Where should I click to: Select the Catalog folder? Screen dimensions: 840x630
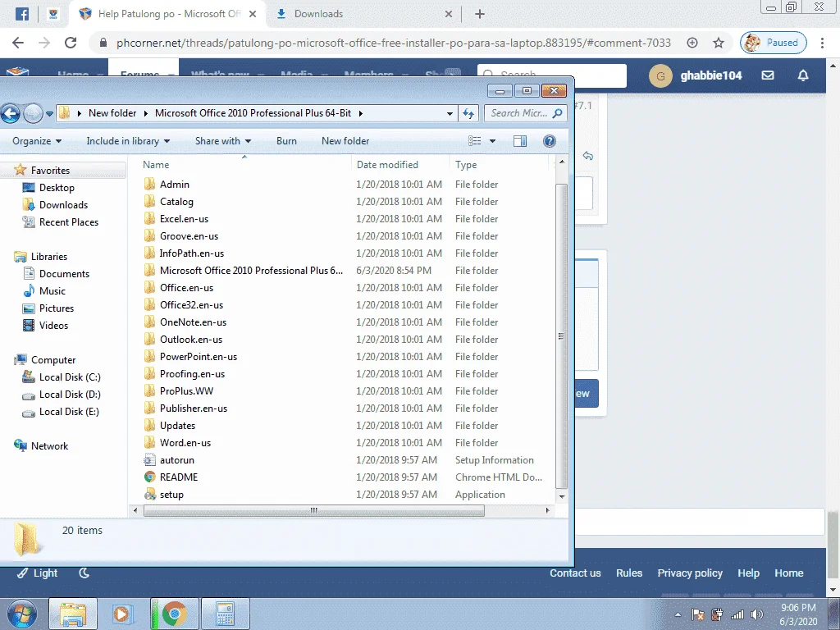(x=176, y=202)
